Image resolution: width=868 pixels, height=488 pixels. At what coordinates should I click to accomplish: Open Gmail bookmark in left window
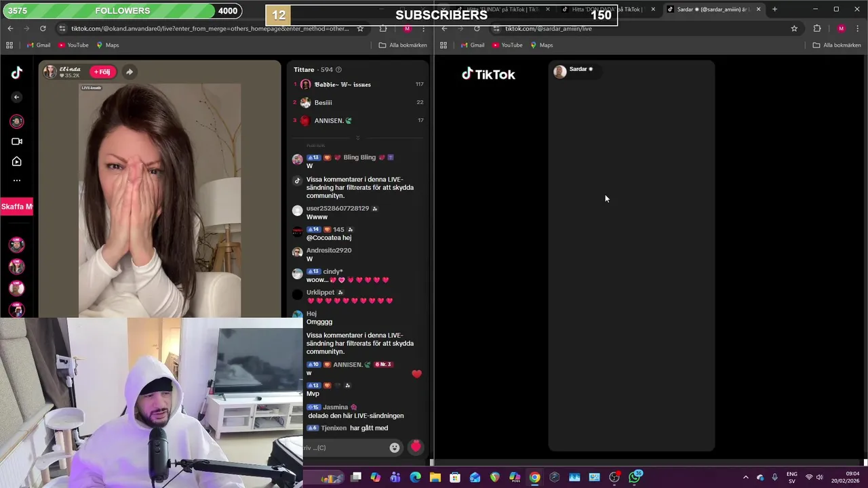[x=39, y=45]
